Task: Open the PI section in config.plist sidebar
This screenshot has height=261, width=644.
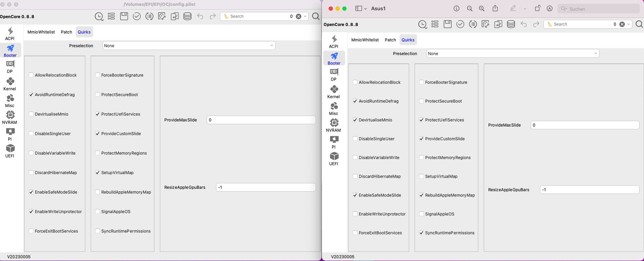Action: pos(10,134)
